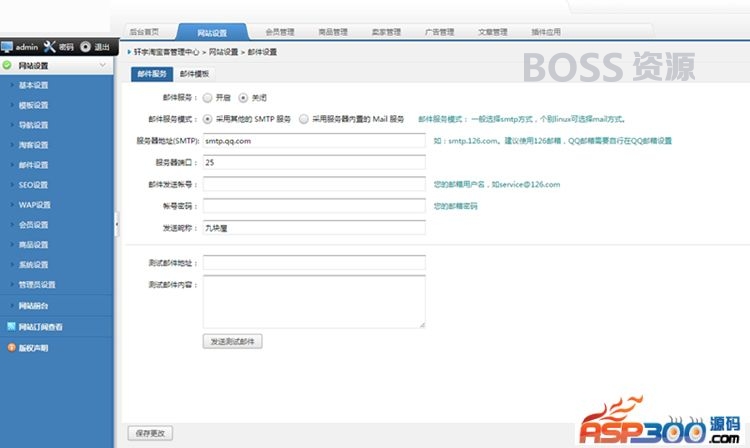
Task: Open 商品设置 in the sidebar
Action: 33,245
